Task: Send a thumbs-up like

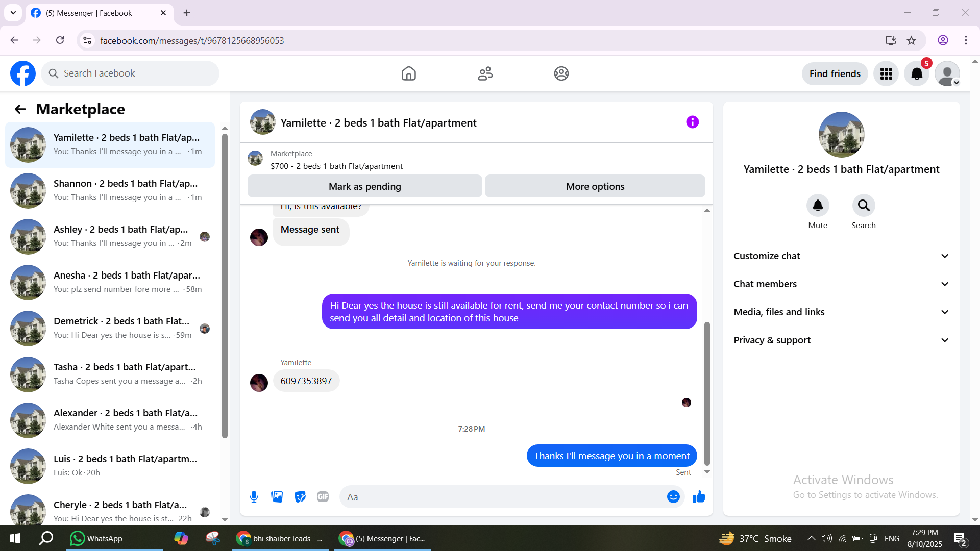Action: tap(699, 497)
